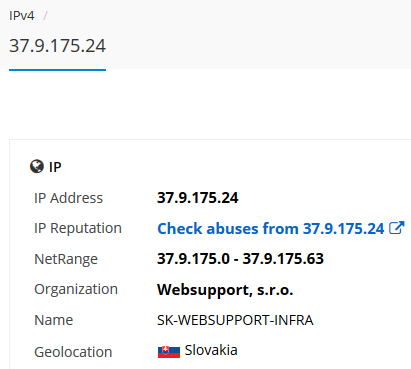Screen dimensions: 411x369
Task: Click the IP section heading text
Action: pyautogui.click(x=55, y=167)
